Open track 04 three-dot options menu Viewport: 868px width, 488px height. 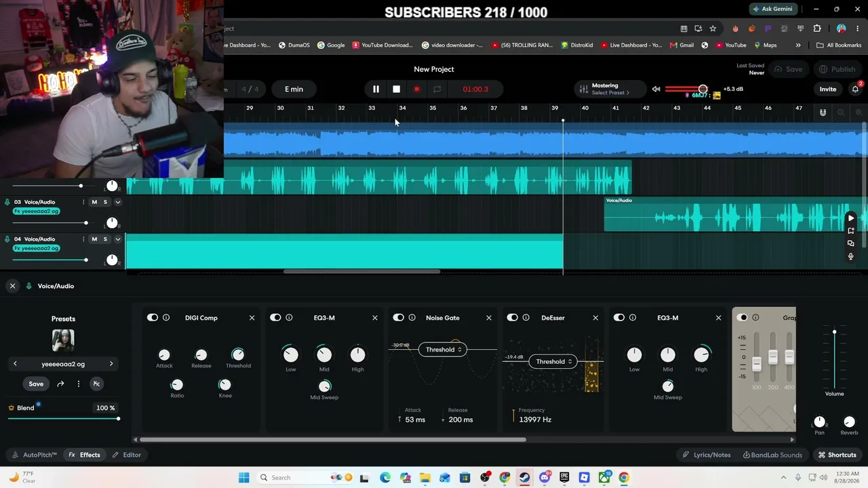tap(83, 239)
